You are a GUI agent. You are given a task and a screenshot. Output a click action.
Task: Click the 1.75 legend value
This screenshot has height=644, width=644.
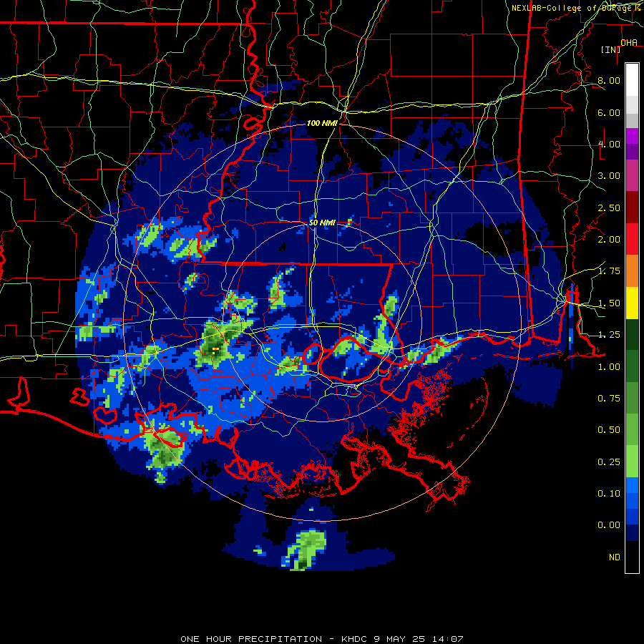point(609,271)
